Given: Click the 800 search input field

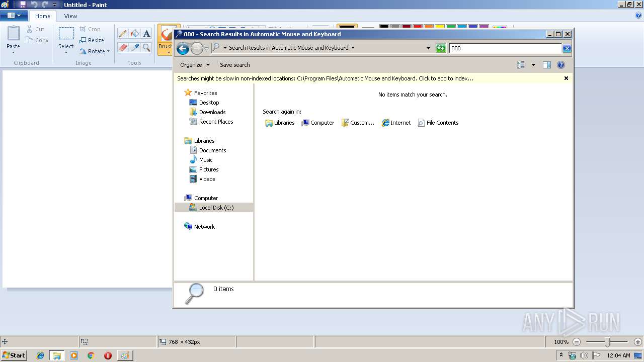Looking at the screenshot, I should tap(505, 48).
